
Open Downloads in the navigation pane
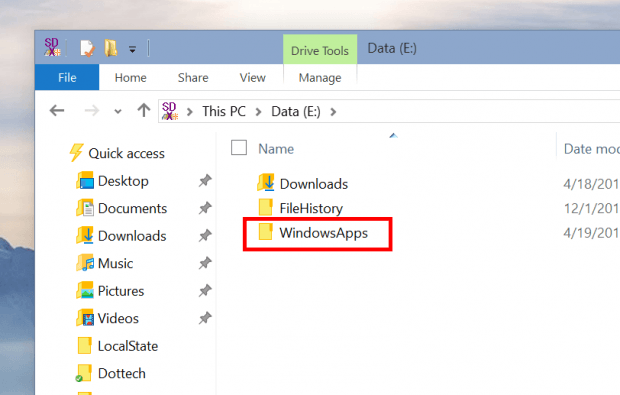(x=132, y=236)
